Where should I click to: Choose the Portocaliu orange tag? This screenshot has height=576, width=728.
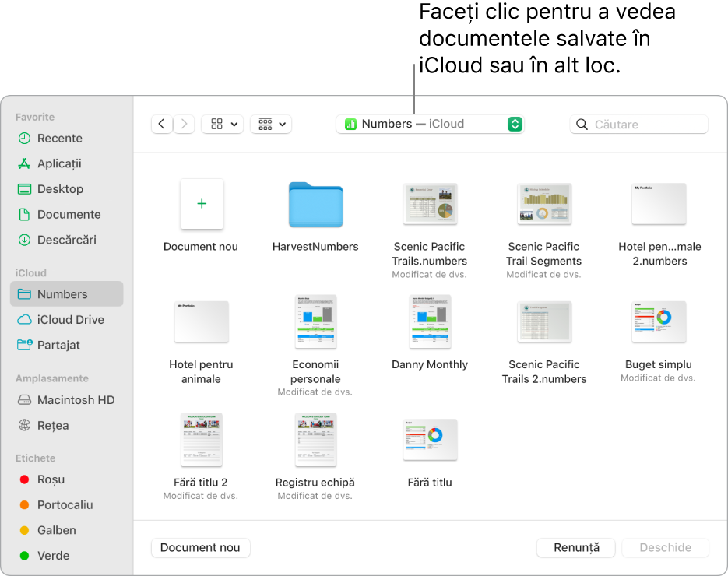67,504
